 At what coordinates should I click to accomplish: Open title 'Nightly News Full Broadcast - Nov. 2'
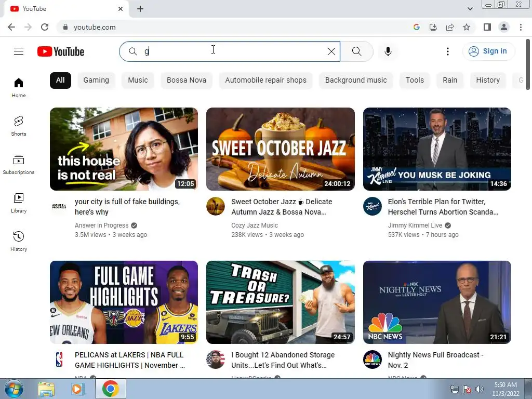(436, 360)
